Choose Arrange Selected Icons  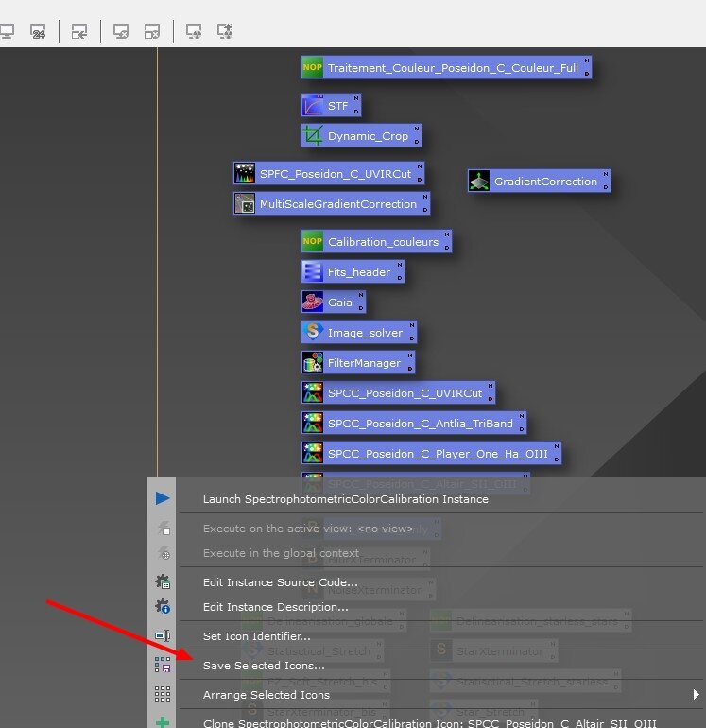[x=267, y=695]
